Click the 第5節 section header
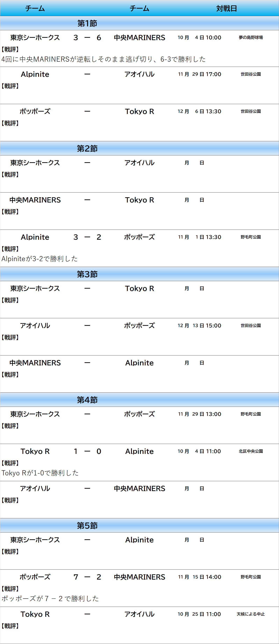This screenshot has height=644, width=279. [87, 525]
